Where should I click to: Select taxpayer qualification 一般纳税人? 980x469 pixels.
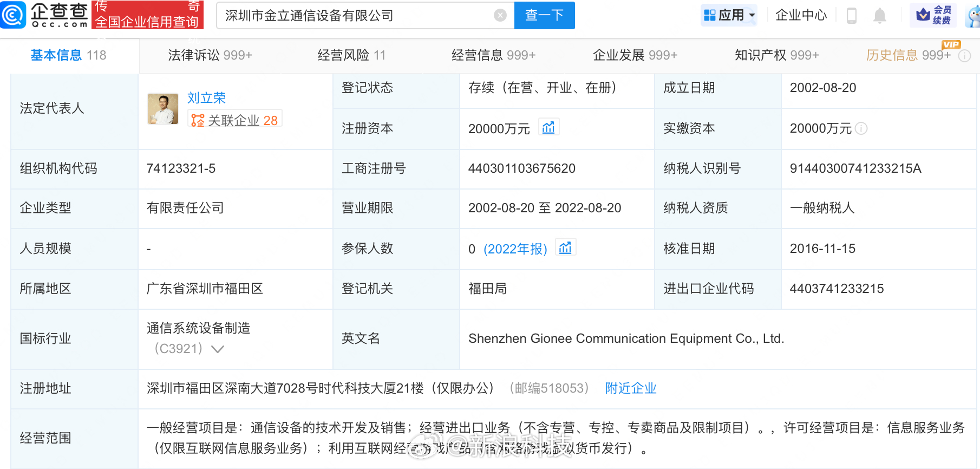pos(822,208)
